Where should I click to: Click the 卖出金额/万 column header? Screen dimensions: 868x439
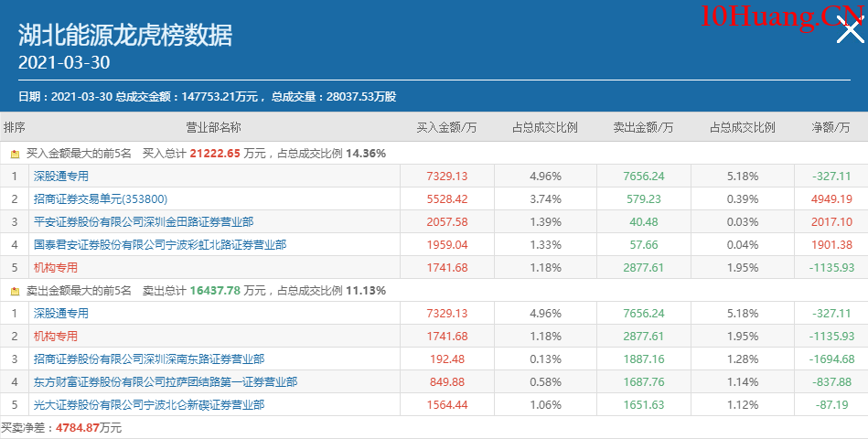click(643, 127)
